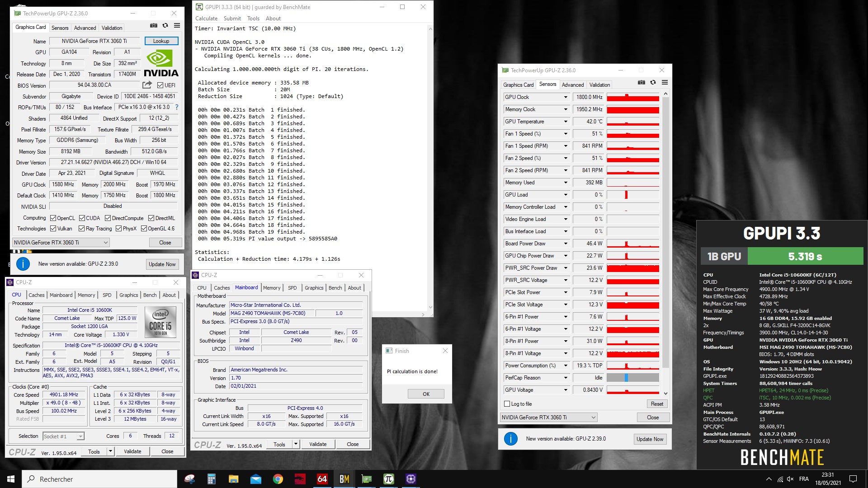Toggle the Vulkan technologies checkbox
The image size is (868, 488).
tap(53, 229)
